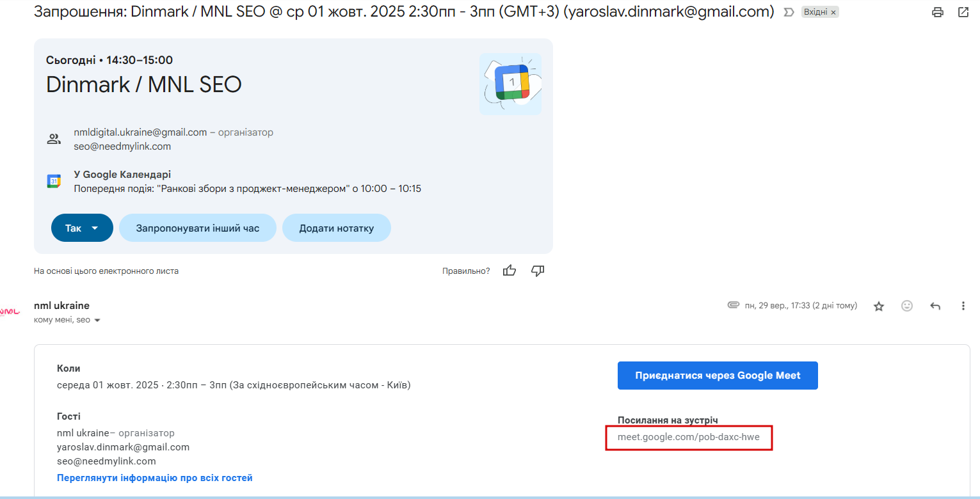Click the email subject line Запрошення
Screen dimensions: 980x499
(x=403, y=12)
